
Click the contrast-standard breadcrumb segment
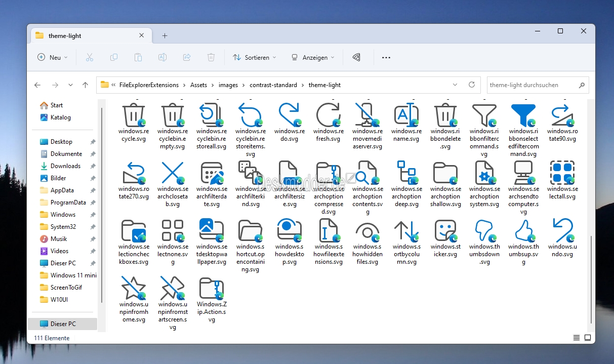click(x=273, y=85)
